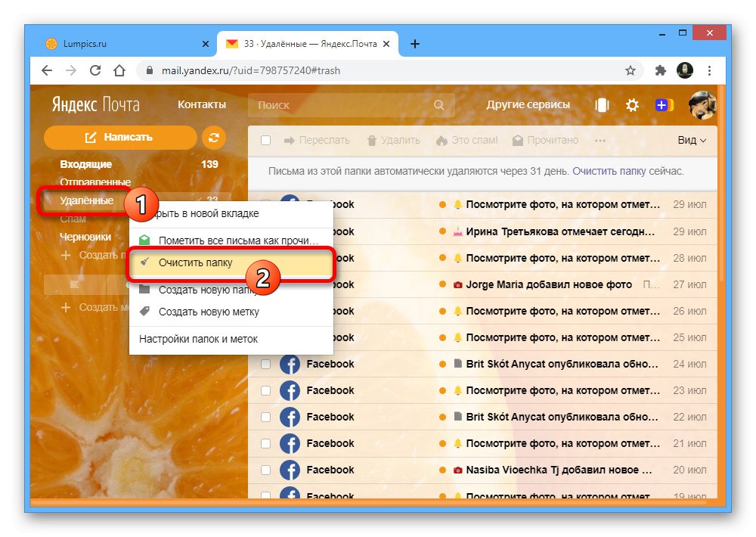Open Chrome three-dot menu
The width and height of the screenshot is (756, 537).
pos(709,70)
